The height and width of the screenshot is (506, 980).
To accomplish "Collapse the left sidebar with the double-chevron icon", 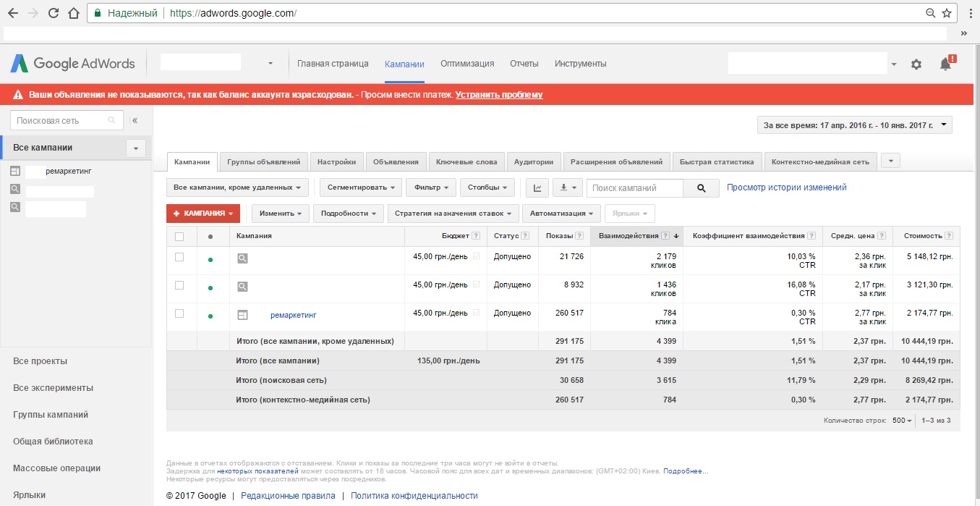I will pyautogui.click(x=135, y=121).
